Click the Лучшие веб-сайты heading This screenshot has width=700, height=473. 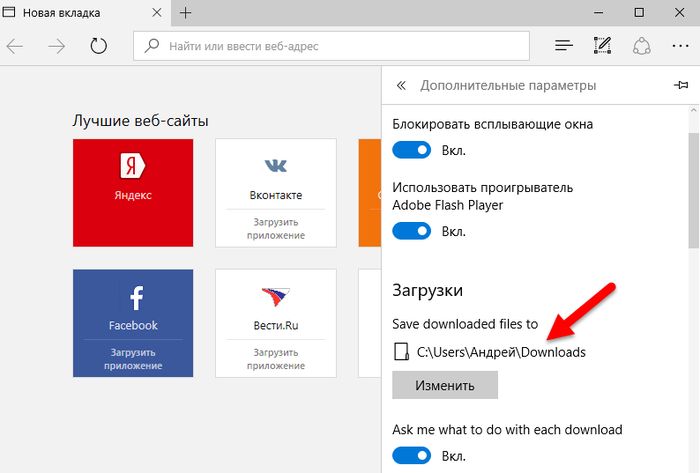pos(141,120)
